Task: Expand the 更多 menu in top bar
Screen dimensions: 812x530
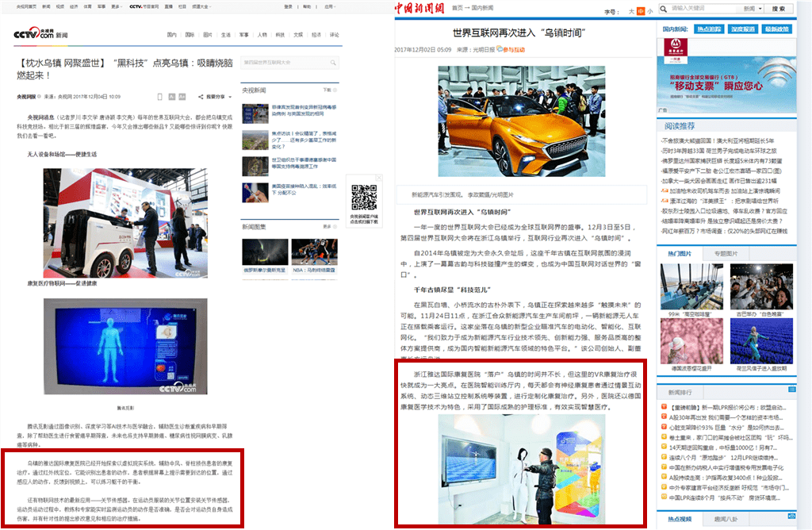Action: click(117, 6)
